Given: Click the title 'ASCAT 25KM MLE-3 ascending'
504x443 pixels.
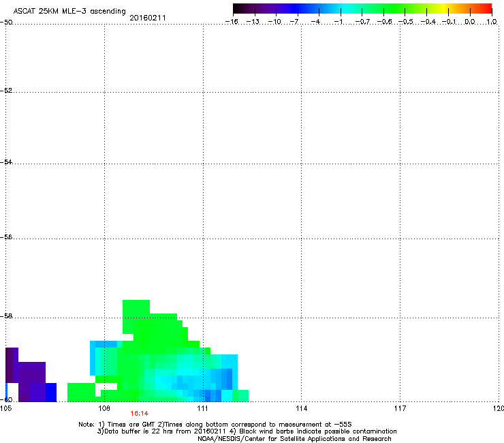Looking at the screenshot, I should pyautogui.click(x=69, y=11).
